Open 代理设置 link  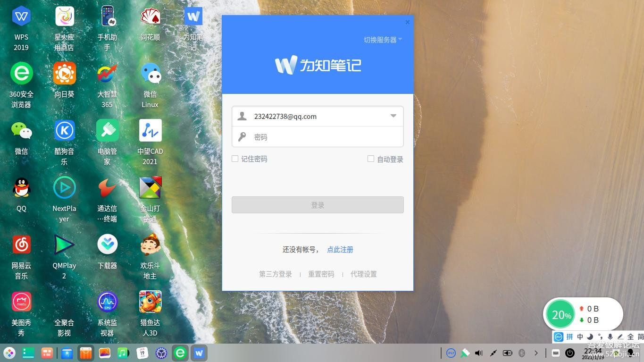pos(364,274)
